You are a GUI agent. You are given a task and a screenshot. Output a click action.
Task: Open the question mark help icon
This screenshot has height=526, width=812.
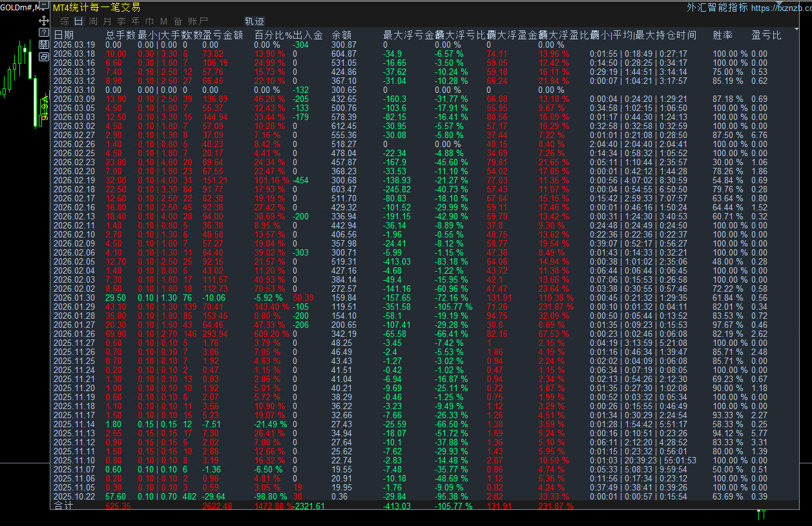[x=44, y=32]
